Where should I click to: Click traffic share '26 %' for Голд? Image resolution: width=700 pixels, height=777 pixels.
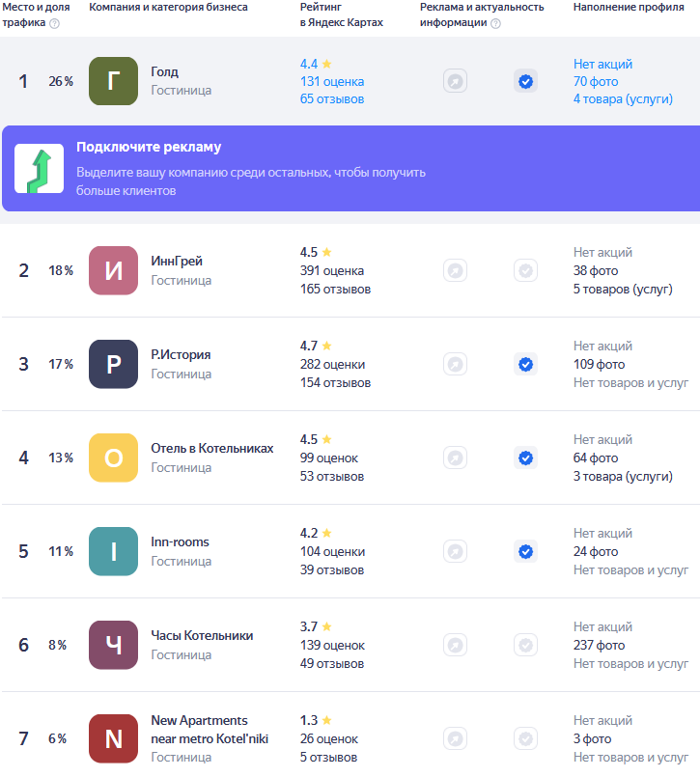[x=61, y=81]
